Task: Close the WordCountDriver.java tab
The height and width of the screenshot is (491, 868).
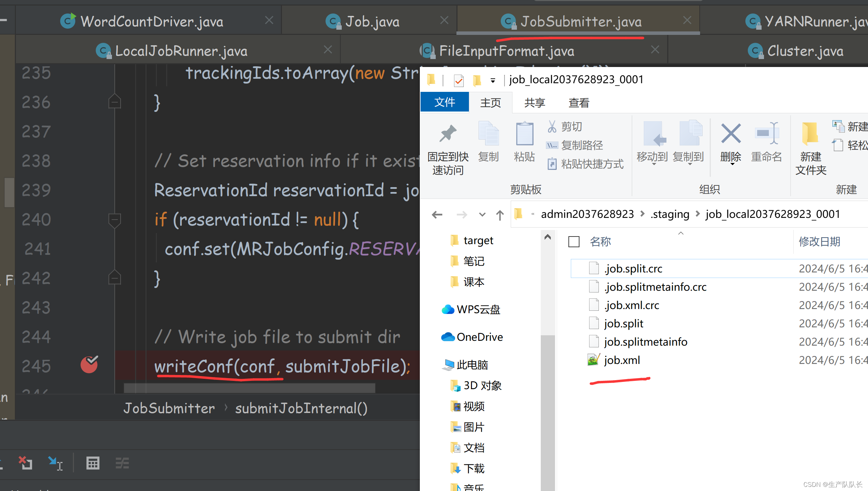Action: [269, 21]
